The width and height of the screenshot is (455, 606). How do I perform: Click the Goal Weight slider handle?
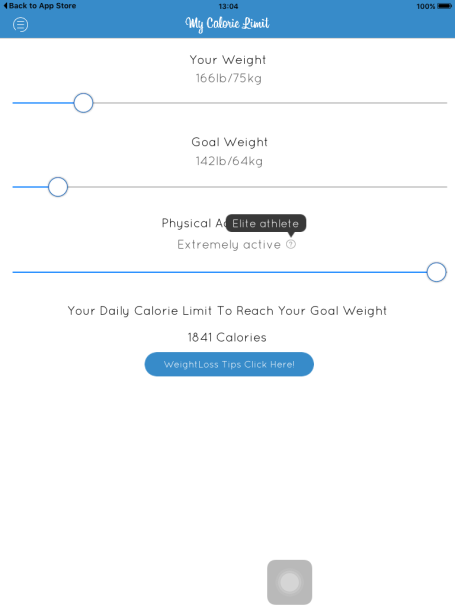(x=58, y=187)
